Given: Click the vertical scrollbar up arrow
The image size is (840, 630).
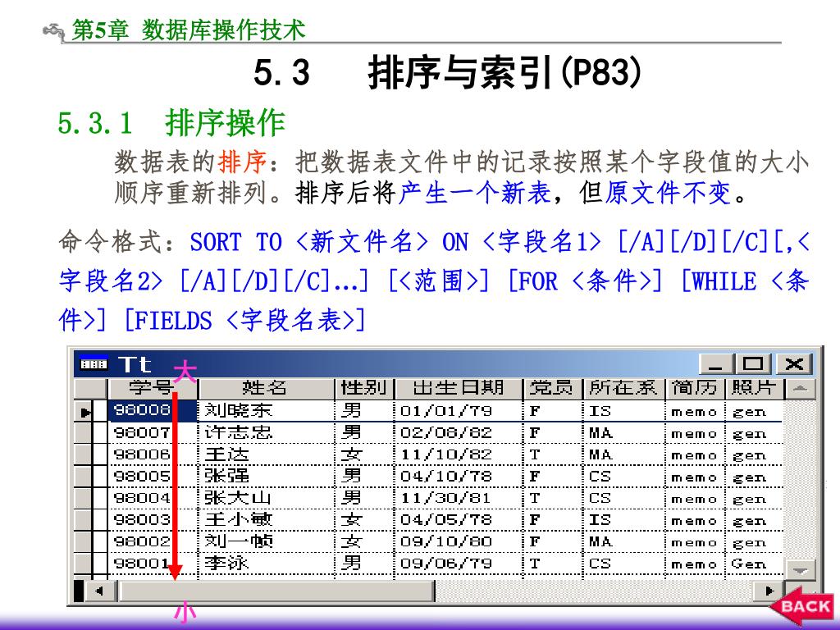Looking at the screenshot, I should point(801,390).
